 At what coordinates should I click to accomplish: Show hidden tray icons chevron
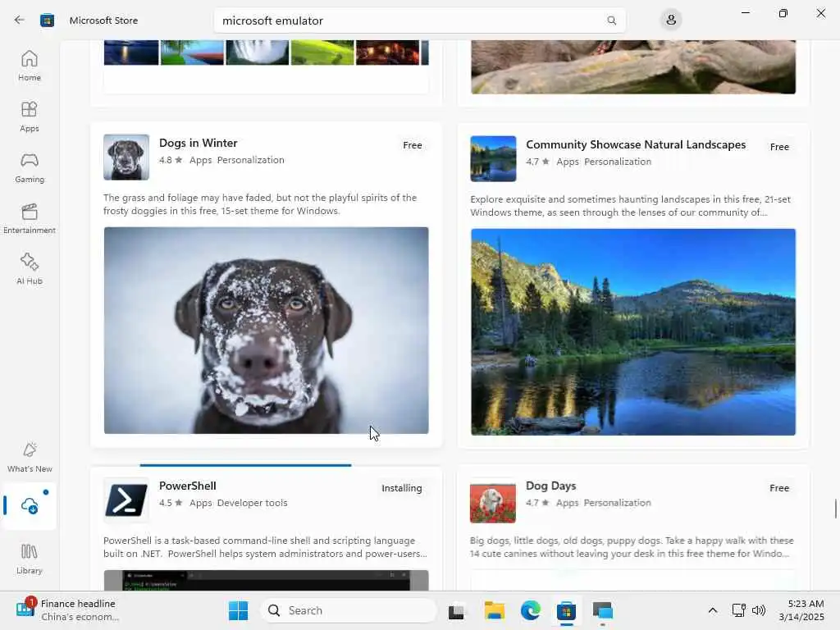713,610
